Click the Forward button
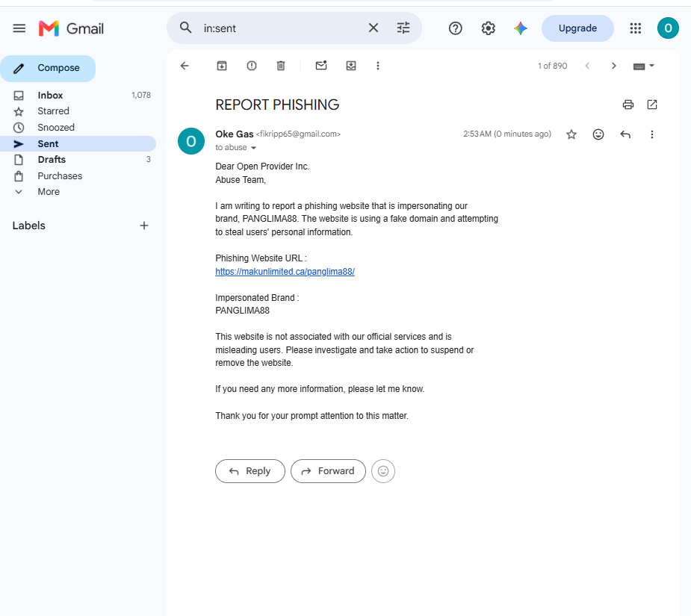The image size is (691, 616). 328,471
